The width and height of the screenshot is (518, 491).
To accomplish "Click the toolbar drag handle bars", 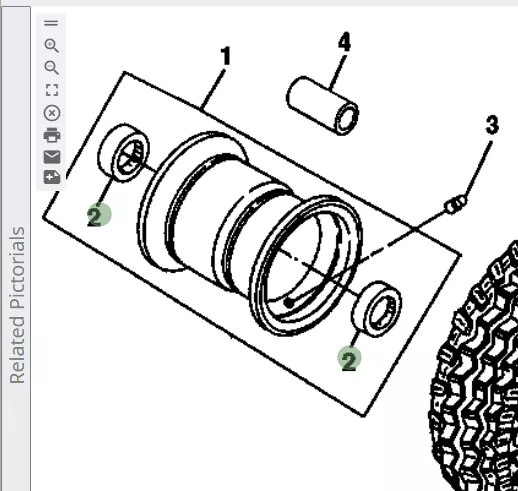I will pyautogui.click(x=51, y=23).
